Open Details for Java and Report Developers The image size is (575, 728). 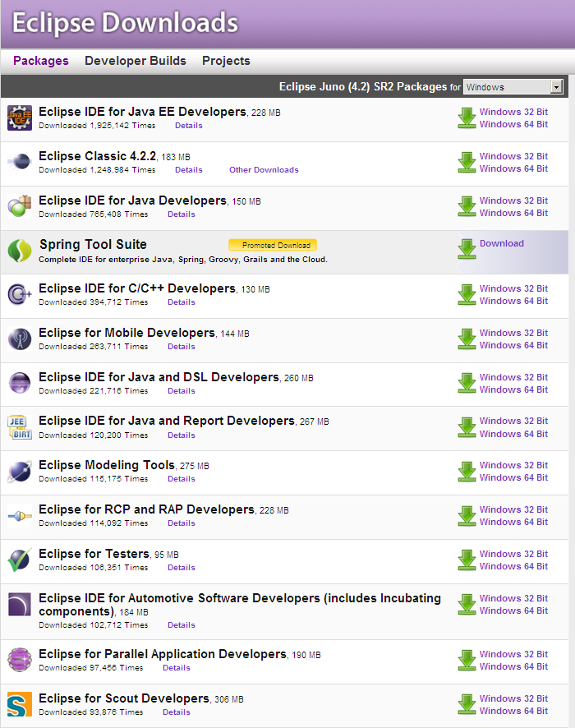tap(181, 435)
